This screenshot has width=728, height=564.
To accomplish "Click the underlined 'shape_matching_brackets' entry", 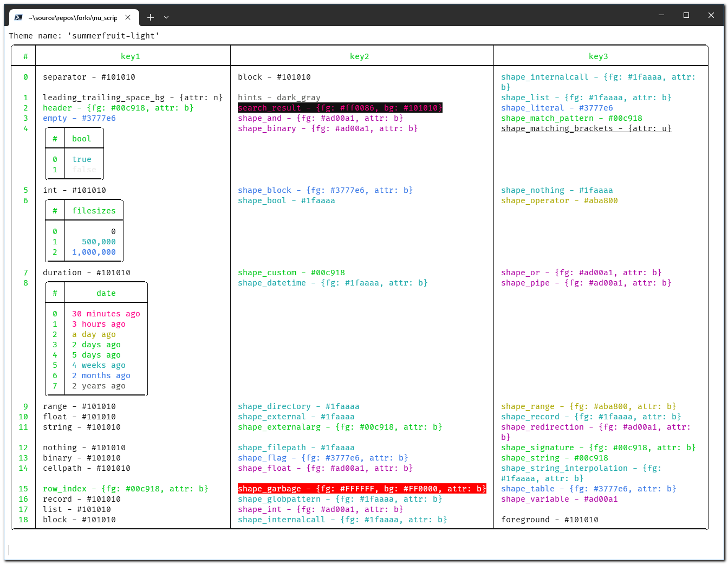I will point(587,128).
